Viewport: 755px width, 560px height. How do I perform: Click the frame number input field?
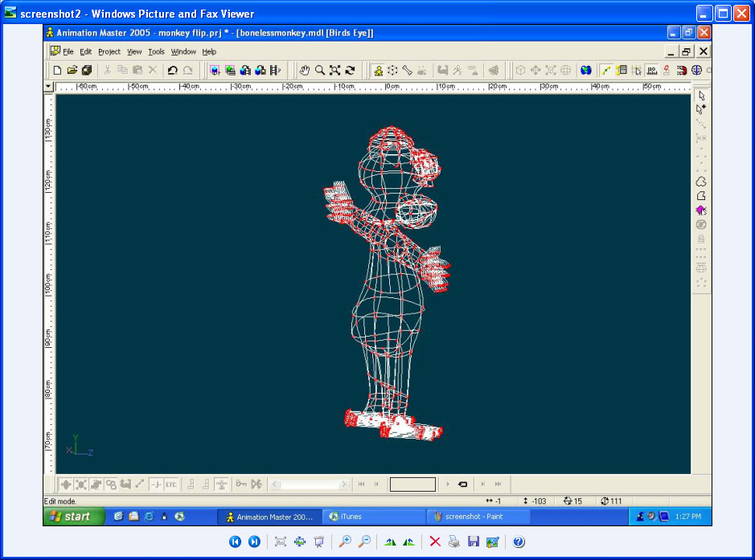pos(412,484)
